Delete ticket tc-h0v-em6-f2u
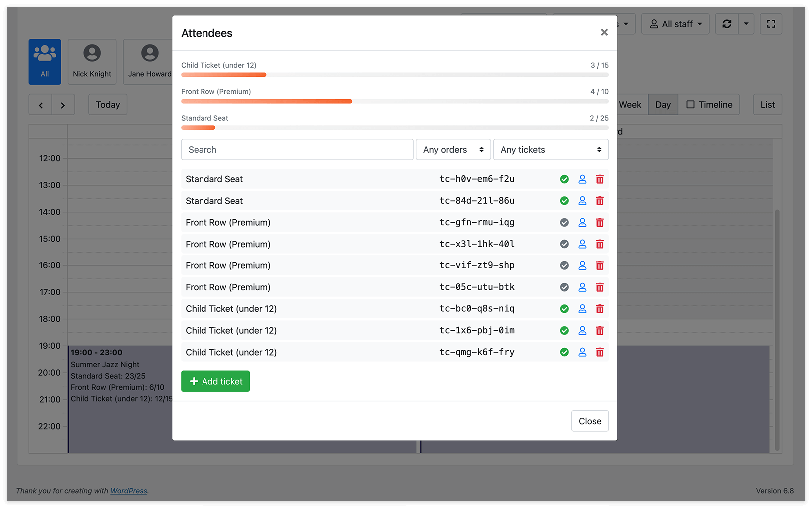The width and height of the screenshot is (812, 508). tap(600, 179)
